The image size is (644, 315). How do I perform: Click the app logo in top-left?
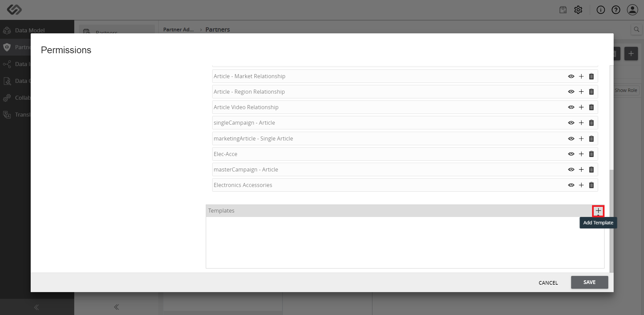pyautogui.click(x=14, y=10)
